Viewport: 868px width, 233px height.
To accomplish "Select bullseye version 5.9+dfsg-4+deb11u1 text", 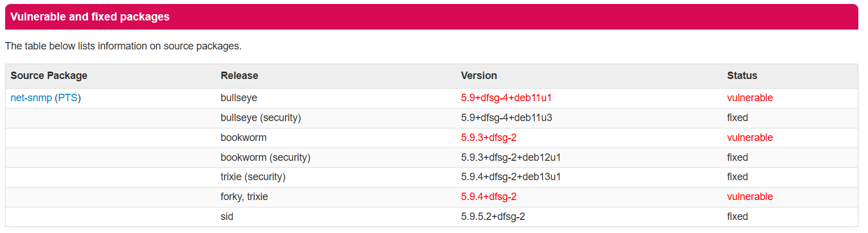I will 506,98.
